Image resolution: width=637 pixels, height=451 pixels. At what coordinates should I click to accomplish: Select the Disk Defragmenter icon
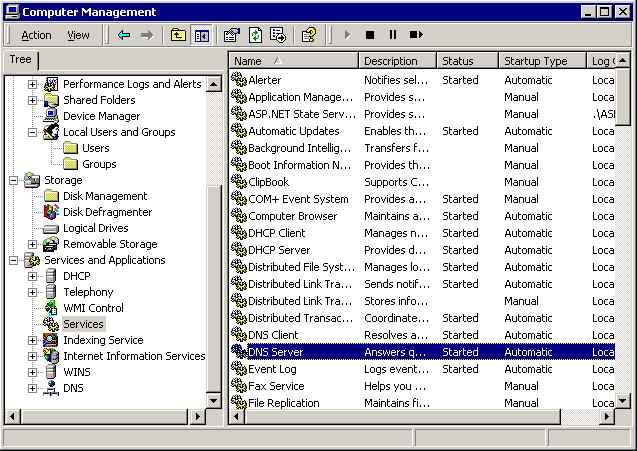point(51,212)
